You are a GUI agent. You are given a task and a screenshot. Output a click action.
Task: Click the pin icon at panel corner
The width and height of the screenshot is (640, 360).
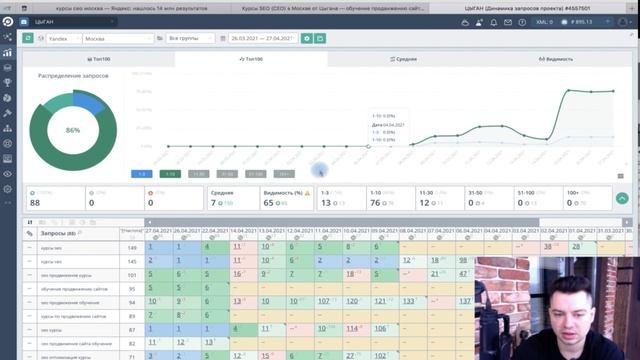coord(631,35)
